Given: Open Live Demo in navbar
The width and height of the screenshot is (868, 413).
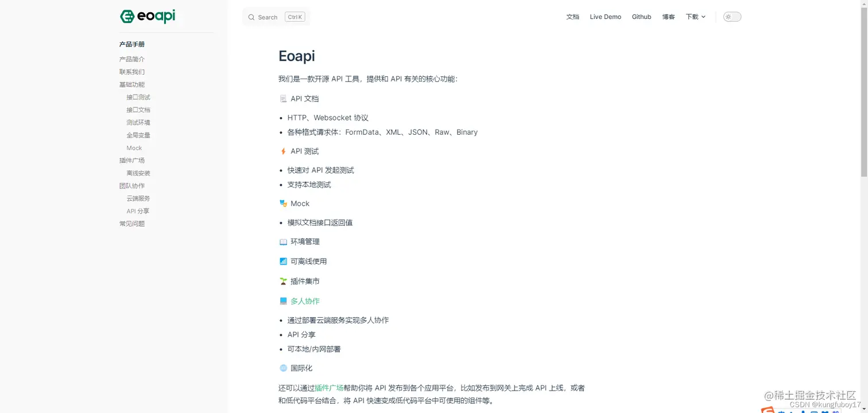Looking at the screenshot, I should [605, 17].
